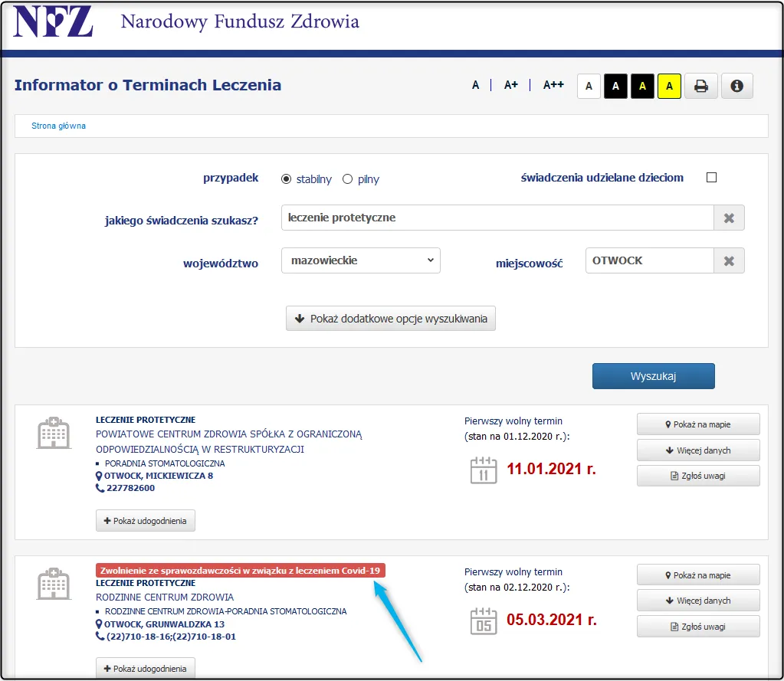Clear the 'leczenie protetyczne' search field
The height and width of the screenshot is (681, 784).
[728, 218]
